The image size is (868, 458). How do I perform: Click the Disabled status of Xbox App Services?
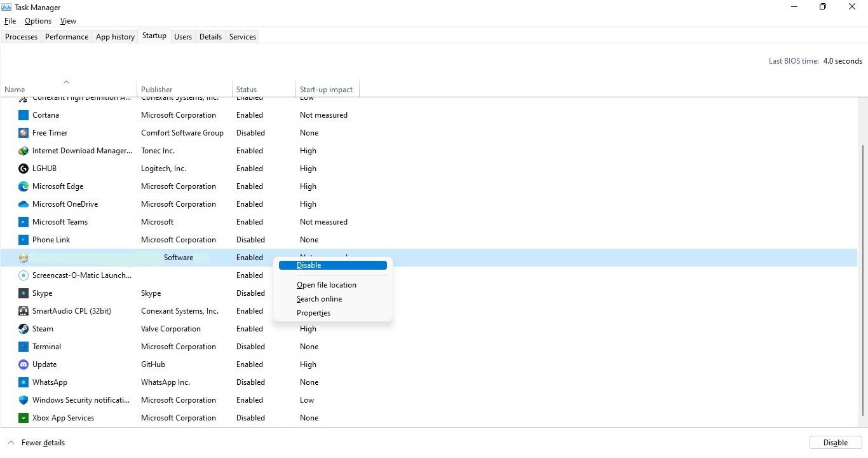point(250,418)
